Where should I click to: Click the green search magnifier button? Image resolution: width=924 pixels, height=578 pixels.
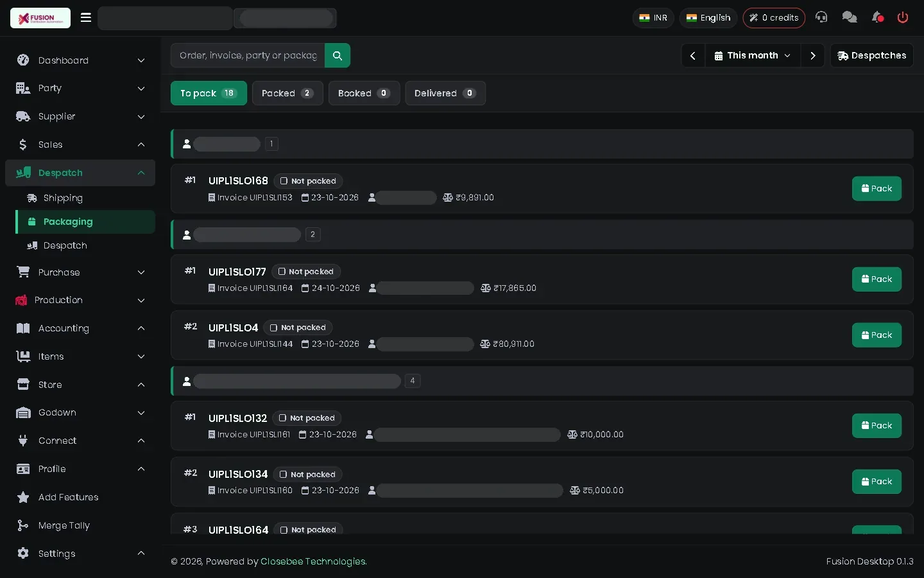tap(338, 55)
